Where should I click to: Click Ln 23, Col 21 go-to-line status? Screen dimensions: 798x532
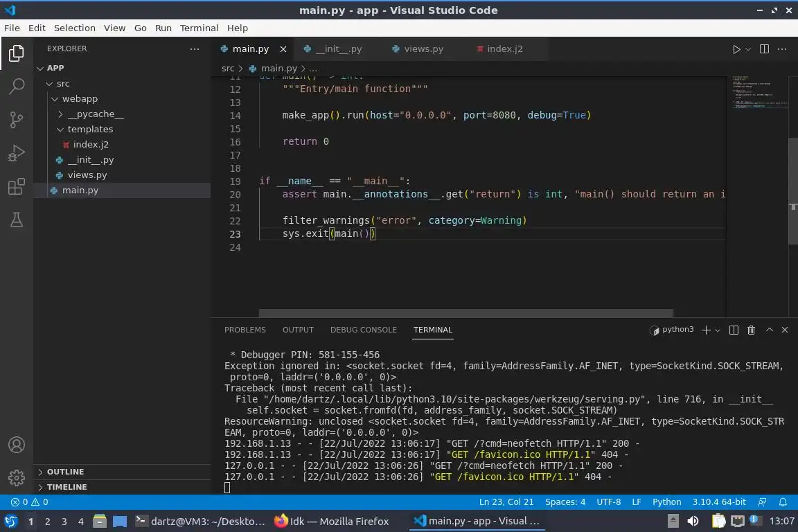click(506, 502)
